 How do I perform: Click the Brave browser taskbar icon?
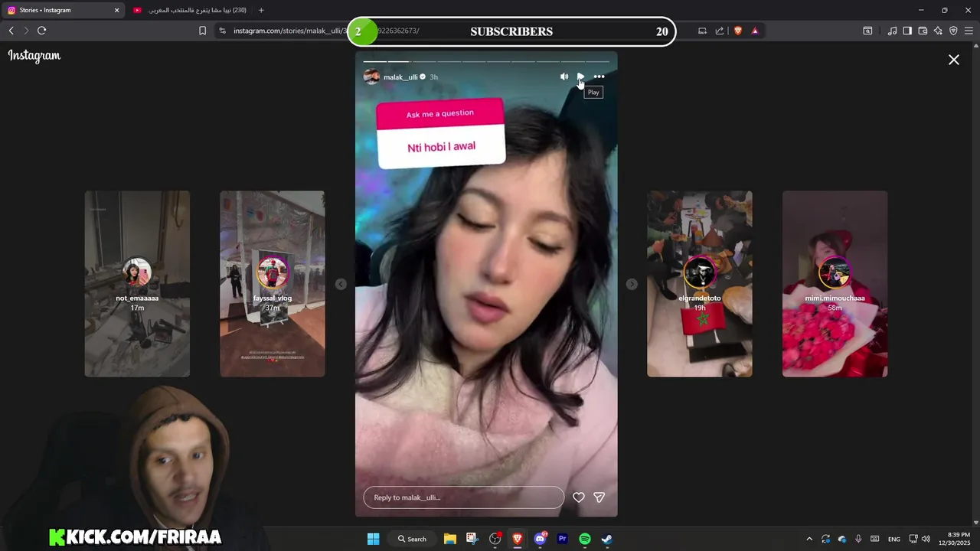coord(518,539)
